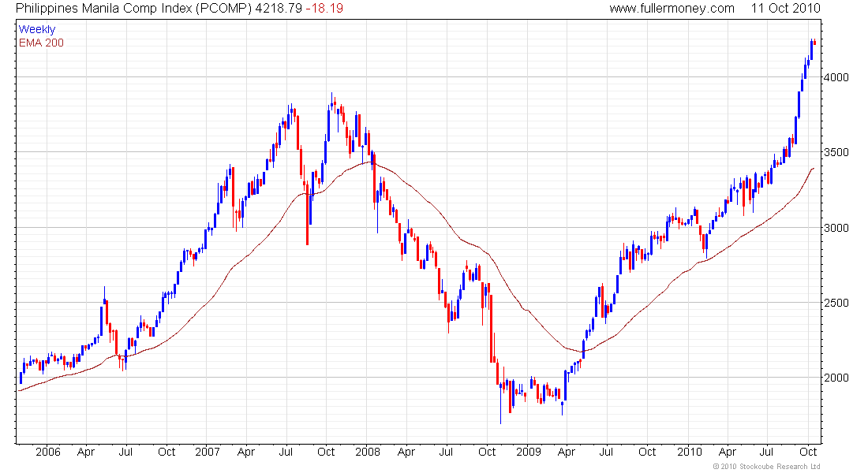The height and width of the screenshot is (473, 868).
Task: Click the date '11 Oct 2010'
Action: coord(785,9)
